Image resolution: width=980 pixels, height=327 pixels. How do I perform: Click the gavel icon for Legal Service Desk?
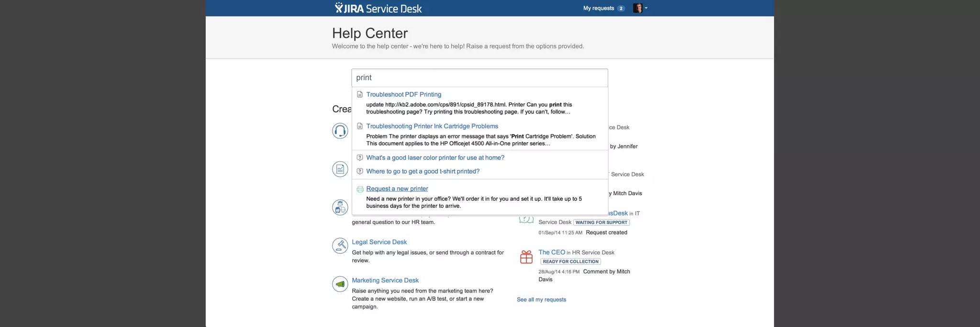point(340,246)
